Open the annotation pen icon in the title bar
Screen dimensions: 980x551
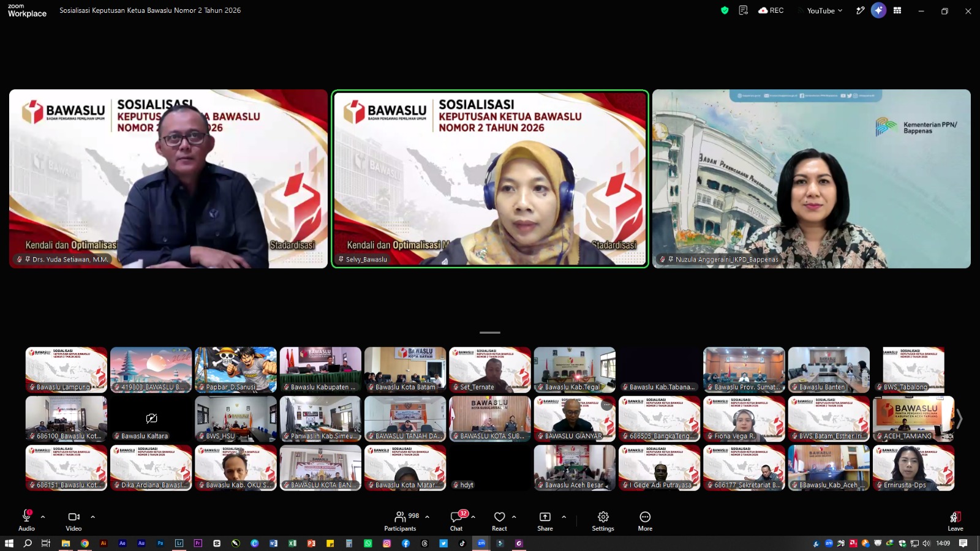tap(860, 10)
